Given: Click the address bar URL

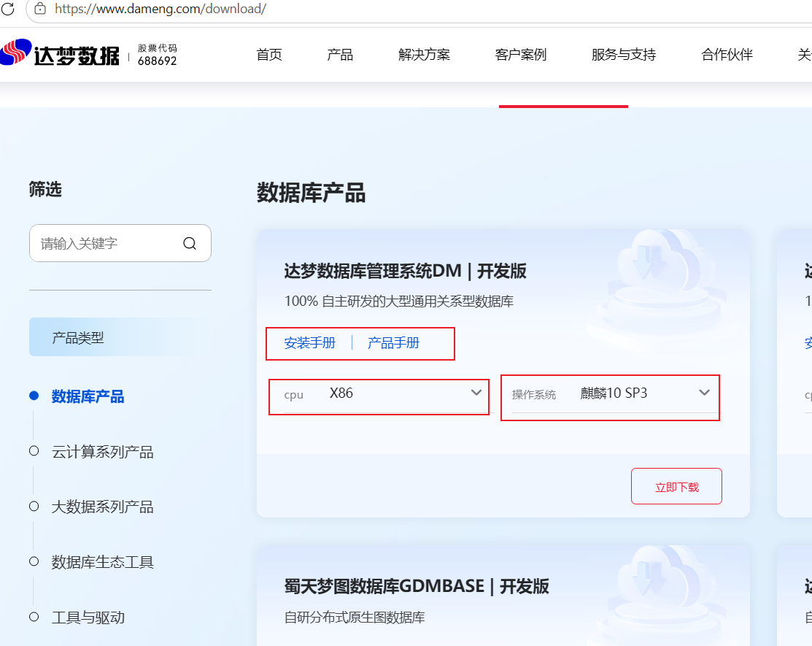Looking at the screenshot, I should 161,9.
